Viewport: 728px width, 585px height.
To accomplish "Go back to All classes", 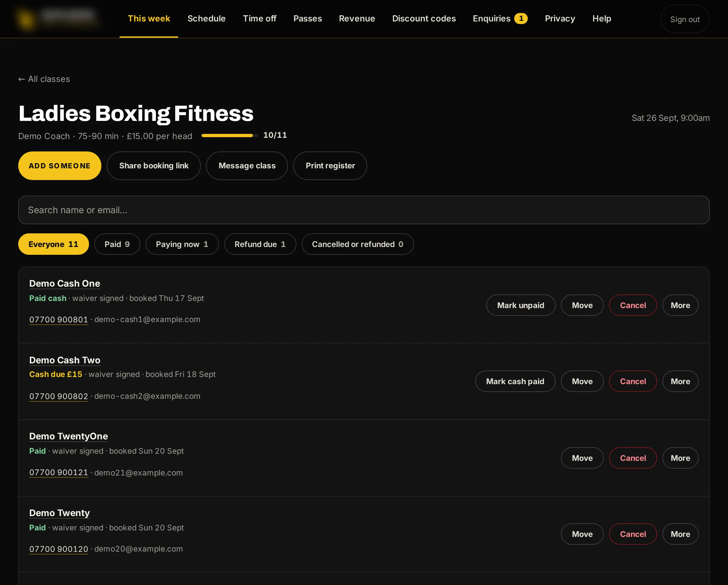I will (44, 79).
